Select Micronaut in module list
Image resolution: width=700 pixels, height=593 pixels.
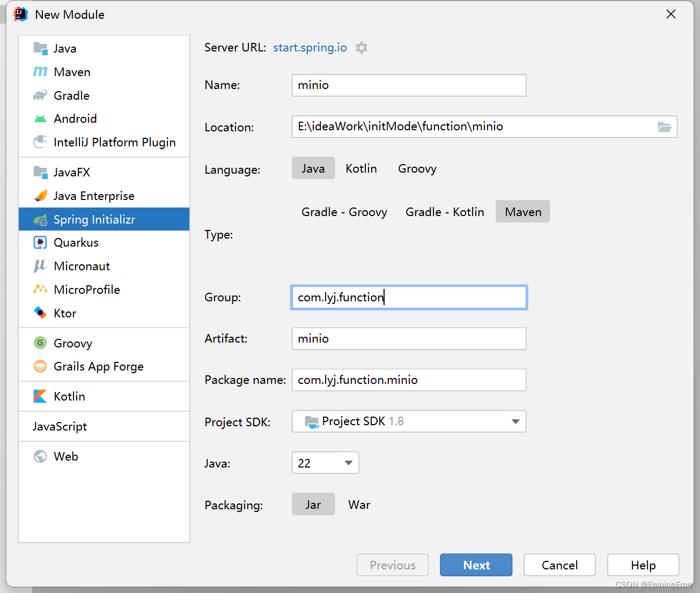(104, 266)
